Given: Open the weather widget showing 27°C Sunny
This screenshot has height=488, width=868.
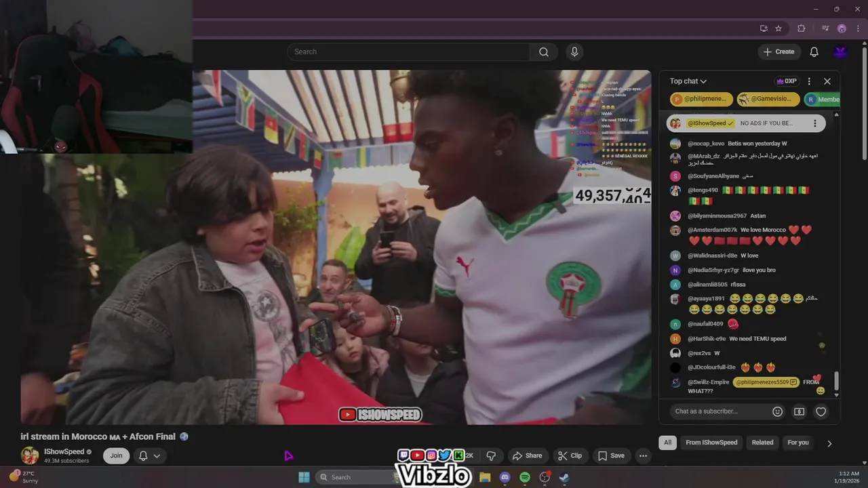Looking at the screenshot, I should (x=25, y=477).
